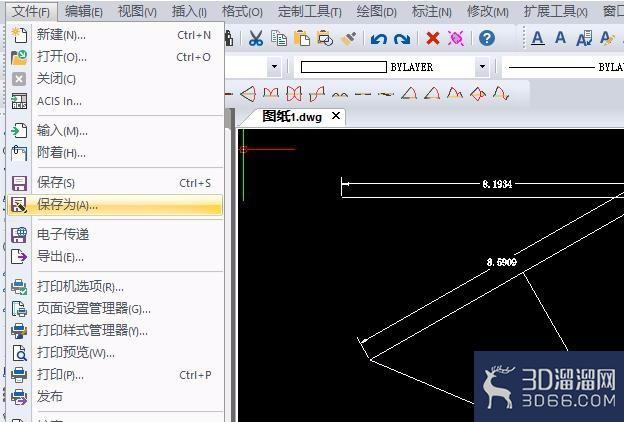Choose 打印预览(W)... entry
Screen dimensions: 624x422
click(x=115, y=353)
